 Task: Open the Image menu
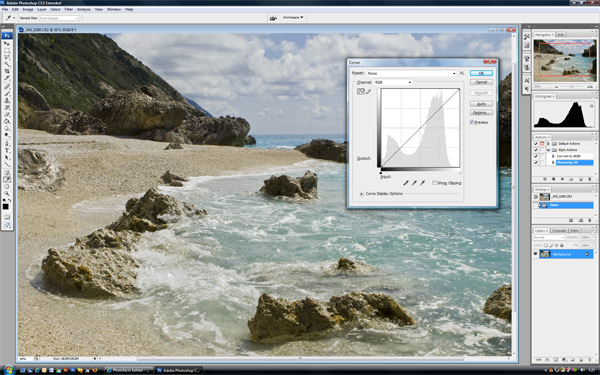coord(28,9)
